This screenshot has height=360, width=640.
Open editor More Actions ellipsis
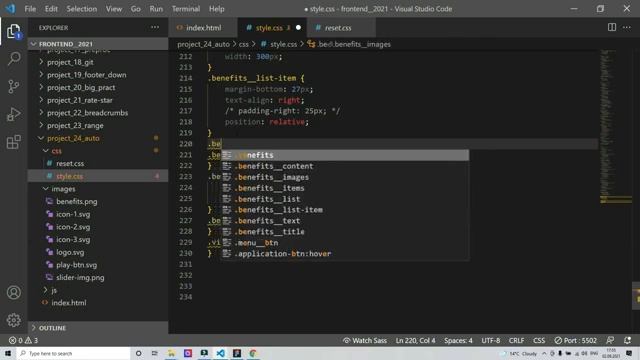tap(627, 27)
